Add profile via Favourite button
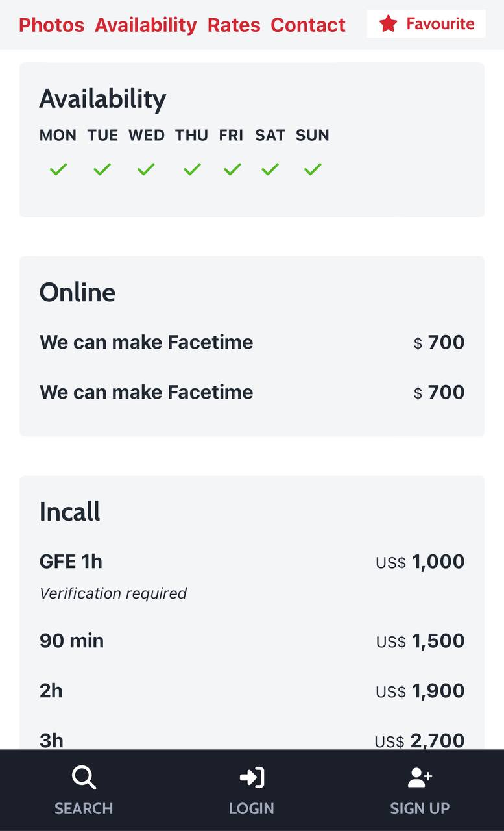 point(426,24)
